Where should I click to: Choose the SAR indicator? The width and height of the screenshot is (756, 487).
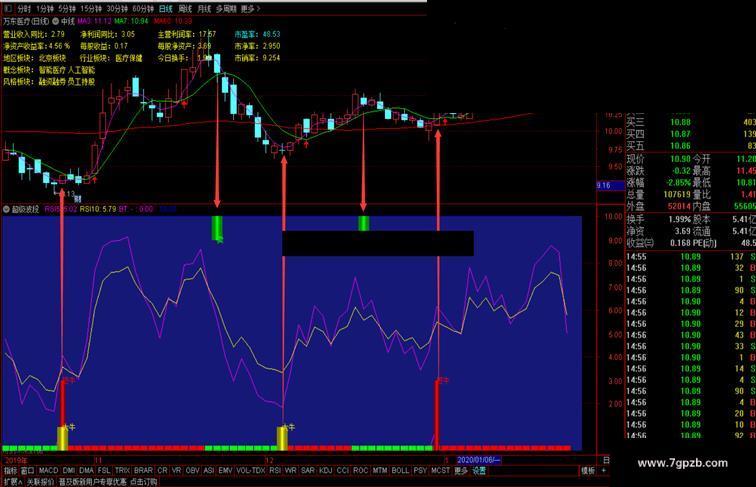[308, 471]
